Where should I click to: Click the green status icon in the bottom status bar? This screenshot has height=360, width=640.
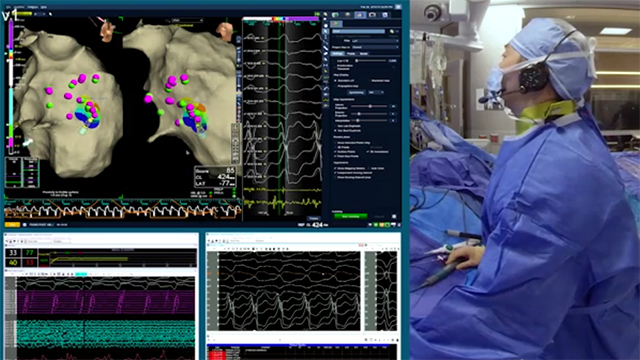coord(376,224)
